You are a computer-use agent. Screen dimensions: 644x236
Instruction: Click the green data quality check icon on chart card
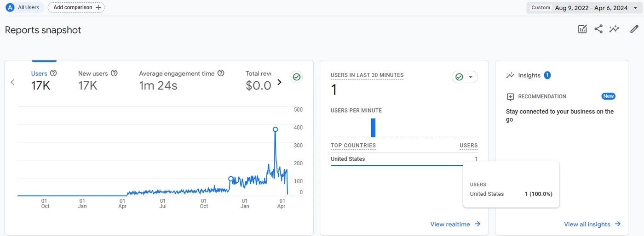(x=297, y=77)
